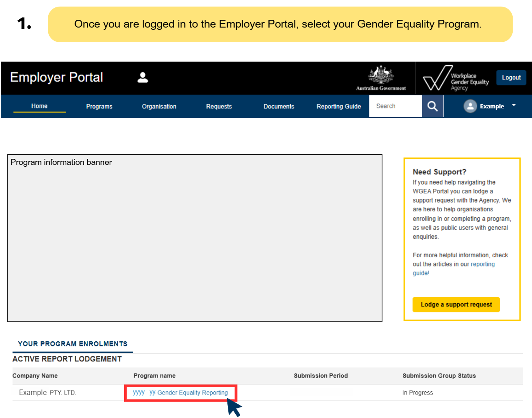532x418 pixels.
Task: Select the yyyy-yy Gender Equality Reporting link
Action: (x=180, y=393)
